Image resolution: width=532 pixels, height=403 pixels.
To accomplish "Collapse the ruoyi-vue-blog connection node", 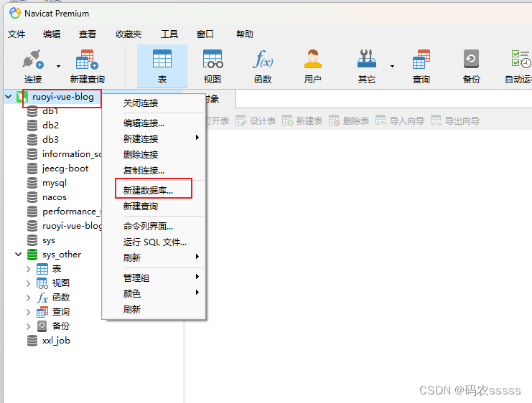I will click(9, 97).
